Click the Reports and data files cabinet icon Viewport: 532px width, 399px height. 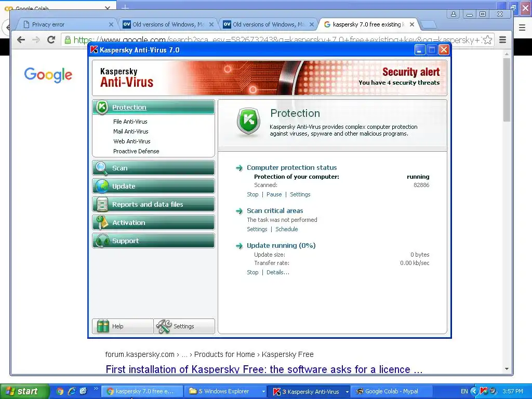pos(102,205)
